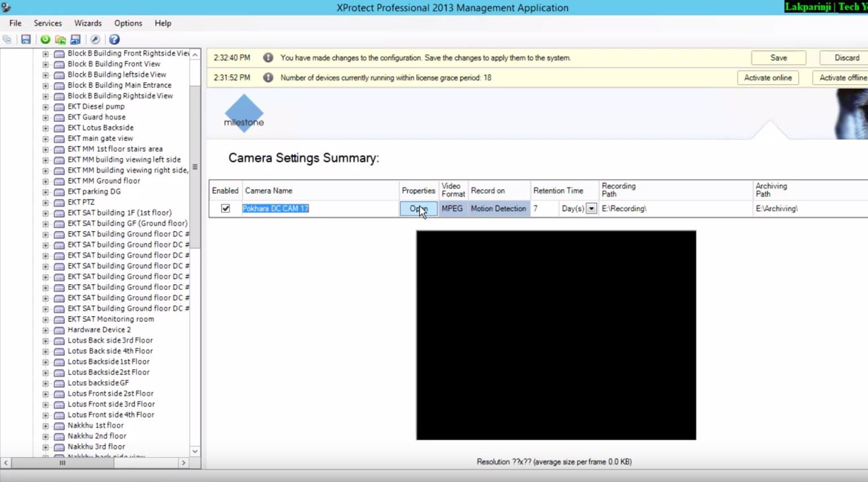Click the Save configuration floppy icon
Screen dimensions: 868x482
coord(26,39)
